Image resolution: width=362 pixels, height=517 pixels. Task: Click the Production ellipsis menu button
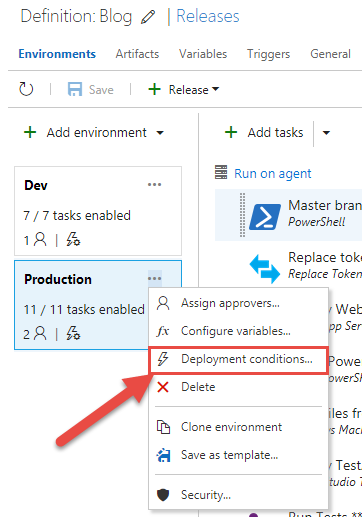coord(155,278)
